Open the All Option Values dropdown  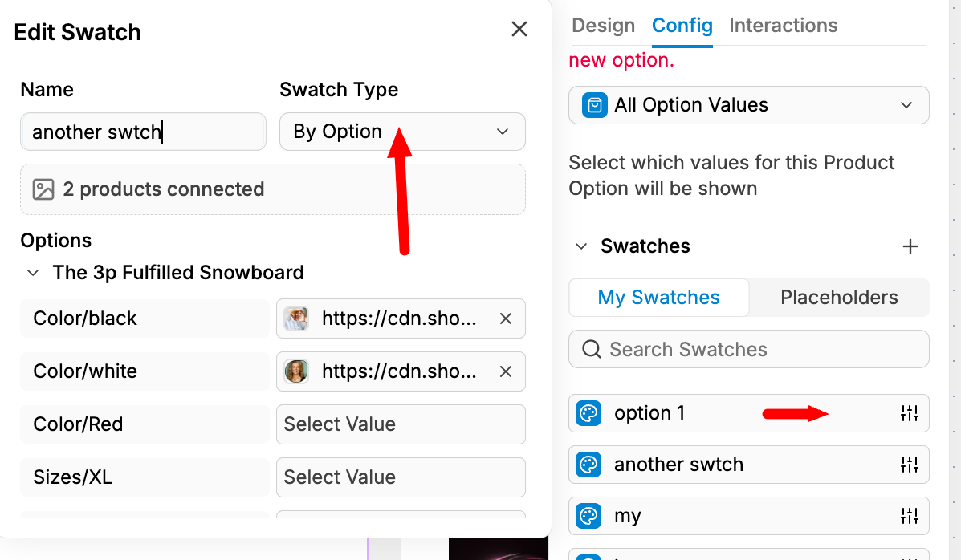(x=748, y=105)
